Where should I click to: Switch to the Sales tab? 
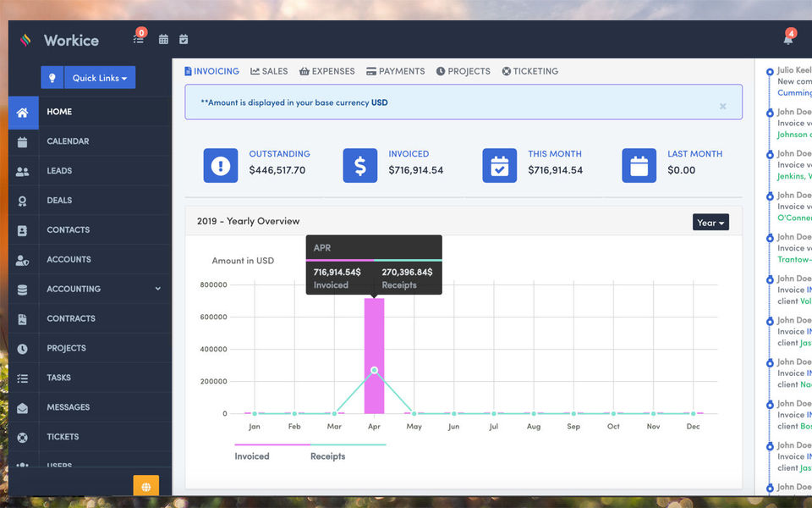tap(269, 71)
